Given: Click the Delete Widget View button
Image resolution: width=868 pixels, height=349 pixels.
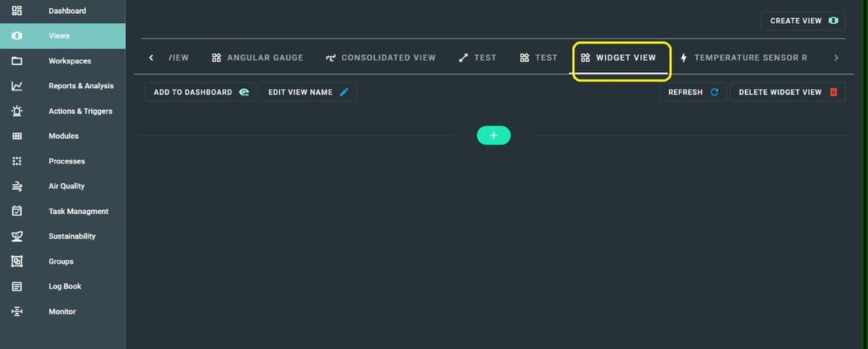Looking at the screenshot, I should pos(788,92).
